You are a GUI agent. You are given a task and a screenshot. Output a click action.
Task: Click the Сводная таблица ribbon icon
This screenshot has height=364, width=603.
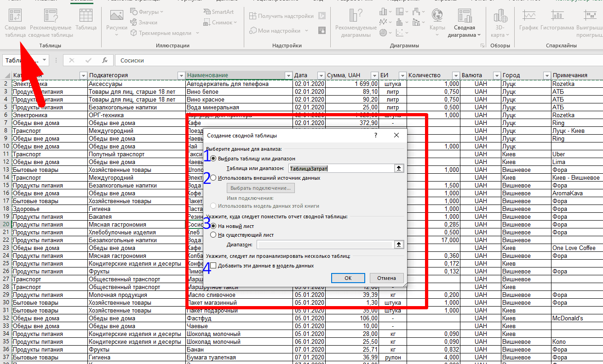coord(15,23)
